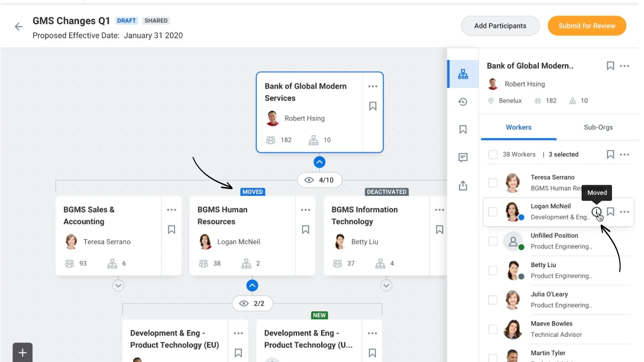Screen dimensions: 644x362
Task: Collapse children under Bank of Global Modern Services
Action: [319, 162]
